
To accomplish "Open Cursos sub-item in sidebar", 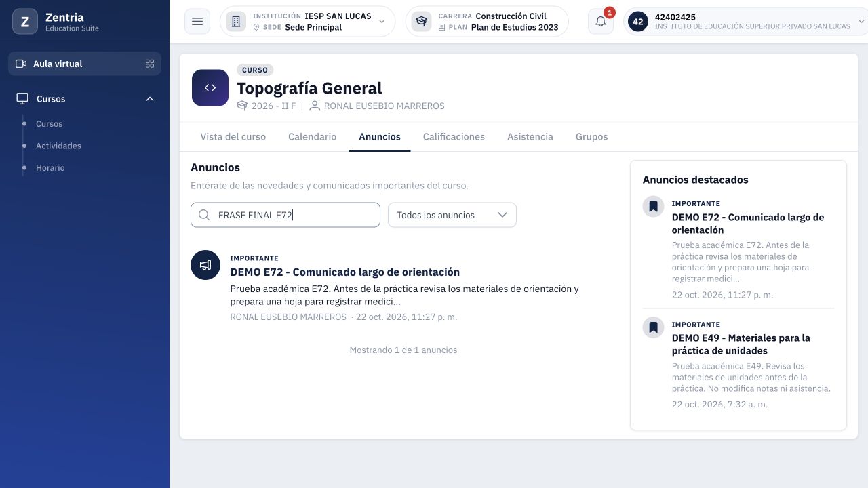I will click(49, 124).
